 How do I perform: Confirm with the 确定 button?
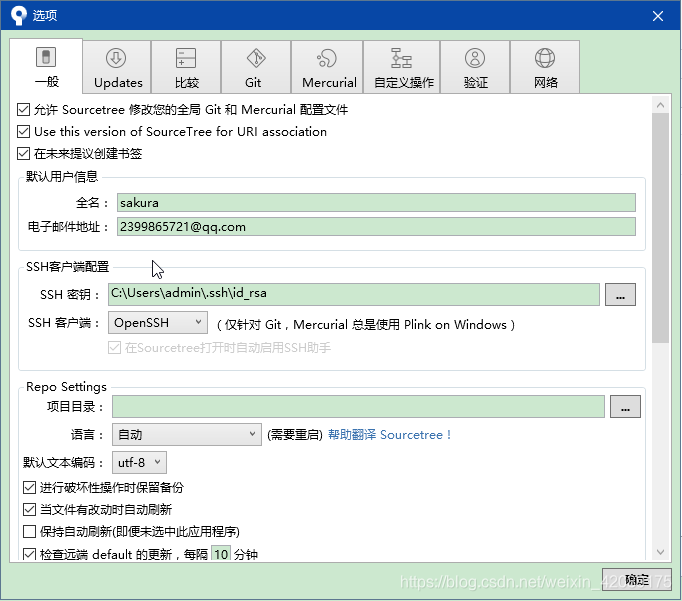[x=637, y=579]
